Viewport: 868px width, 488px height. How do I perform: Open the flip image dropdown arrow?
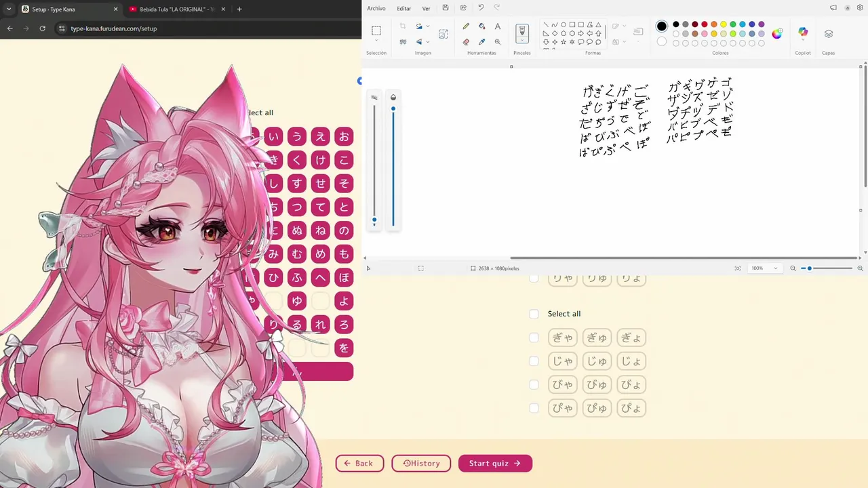click(428, 41)
